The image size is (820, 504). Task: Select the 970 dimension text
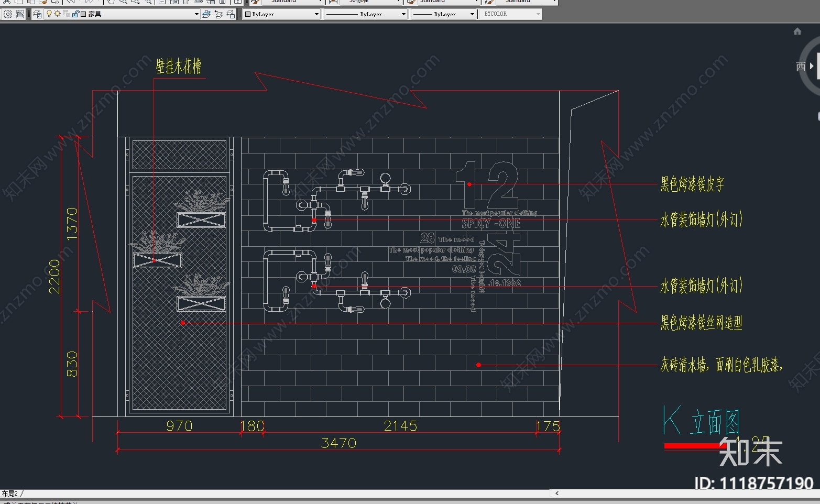click(179, 426)
